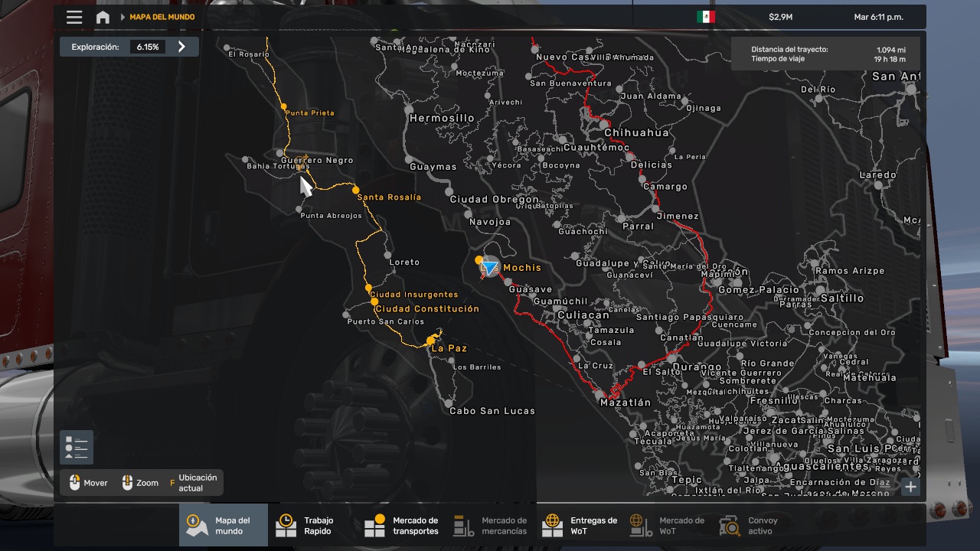Screen dimensions: 980x551
Task: Click the Mexico flag icon
Action: pyautogui.click(x=705, y=17)
